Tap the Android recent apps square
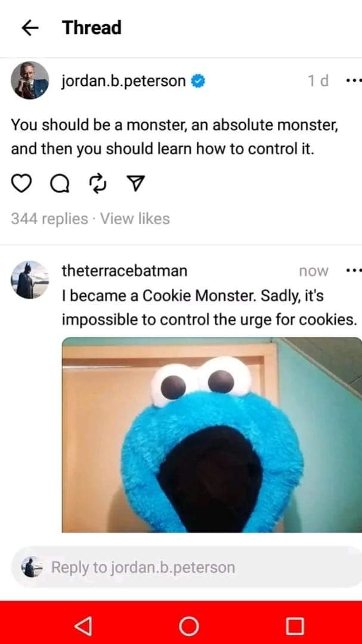 pyautogui.click(x=295, y=626)
